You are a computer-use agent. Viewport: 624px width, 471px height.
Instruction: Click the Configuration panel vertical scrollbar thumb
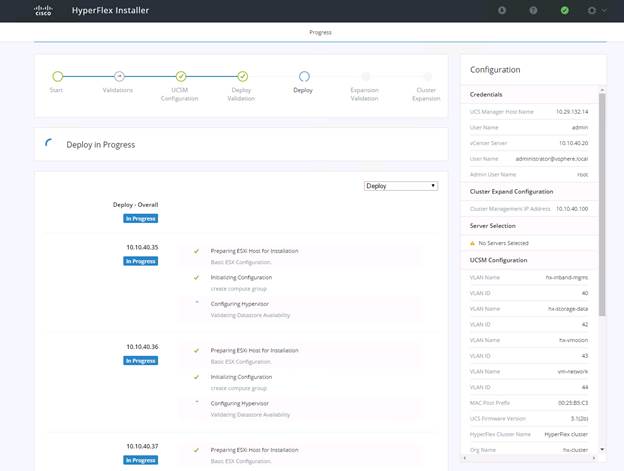coord(602,204)
